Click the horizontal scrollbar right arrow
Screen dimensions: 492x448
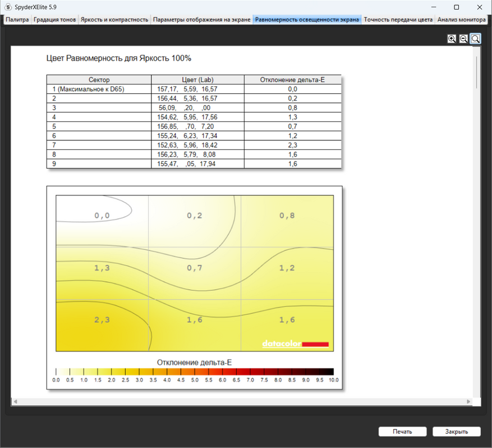coord(468,401)
